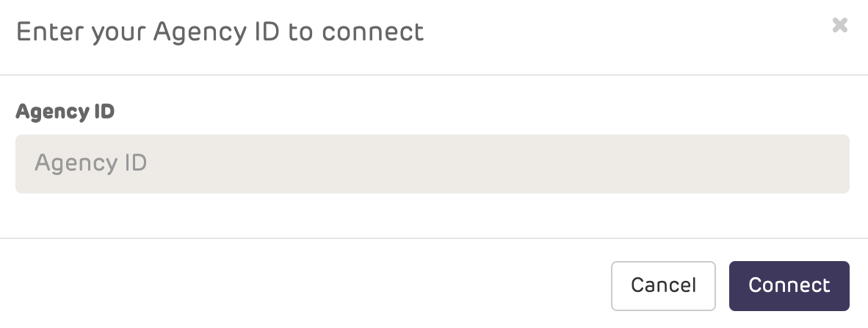The width and height of the screenshot is (868, 328).
Task: Exit the connect dialog via the close icon
Action: (839, 26)
